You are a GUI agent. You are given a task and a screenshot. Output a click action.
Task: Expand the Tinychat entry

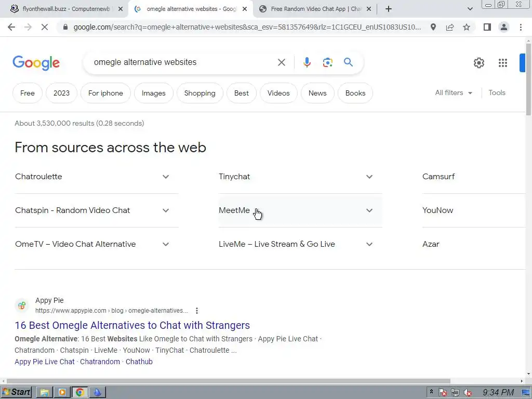300,177
